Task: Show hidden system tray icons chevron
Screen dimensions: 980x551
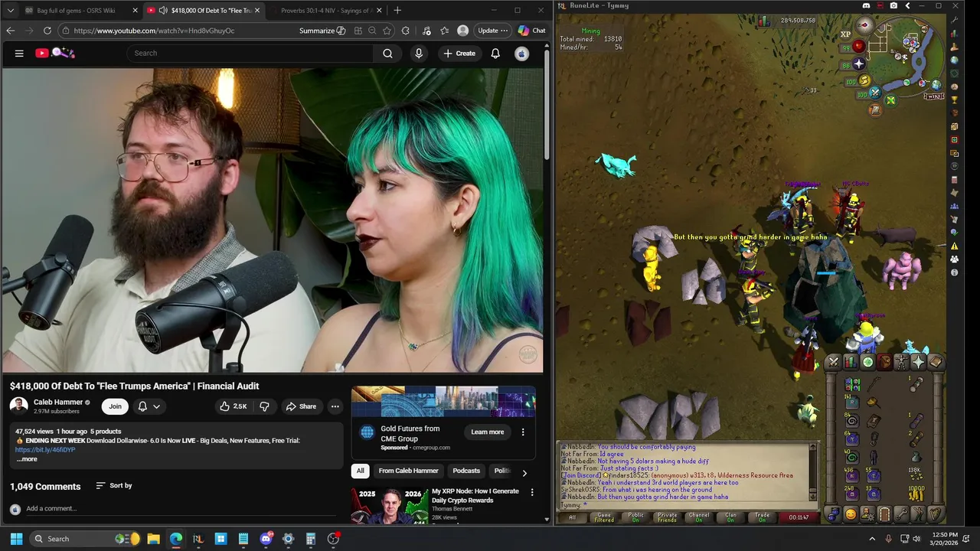Action: (872, 539)
